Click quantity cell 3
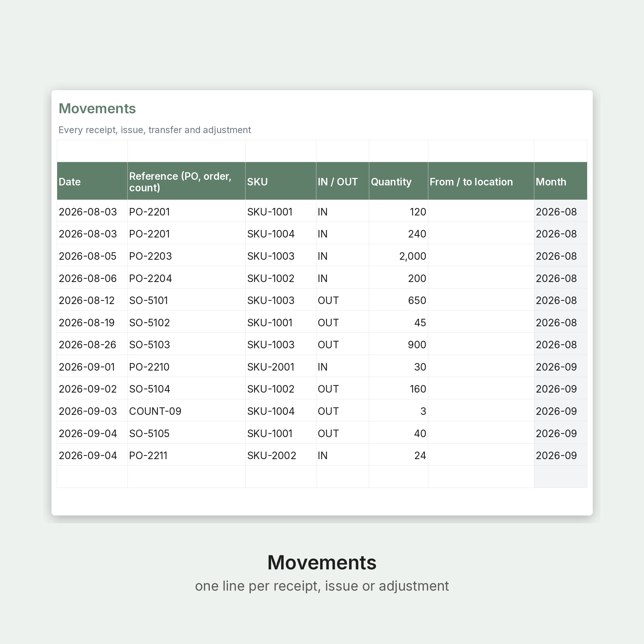This screenshot has width=644, height=644. point(398,410)
